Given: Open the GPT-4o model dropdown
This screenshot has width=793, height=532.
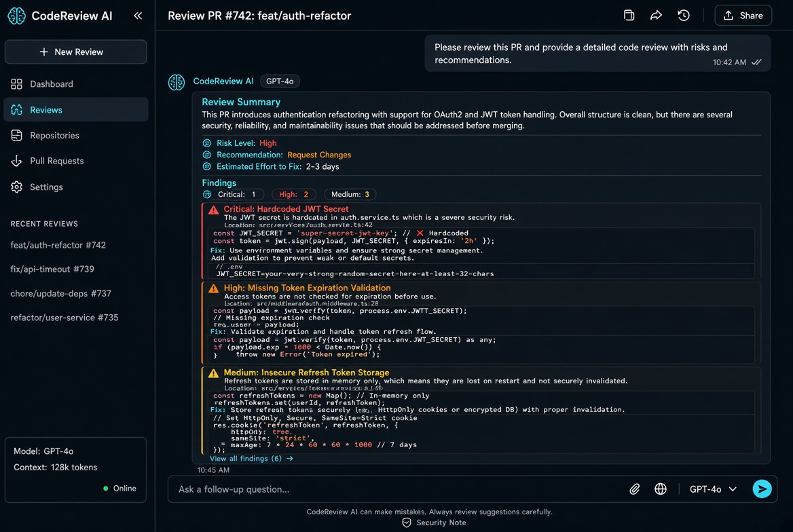Looking at the screenshot, I should (x=713, y=489).
